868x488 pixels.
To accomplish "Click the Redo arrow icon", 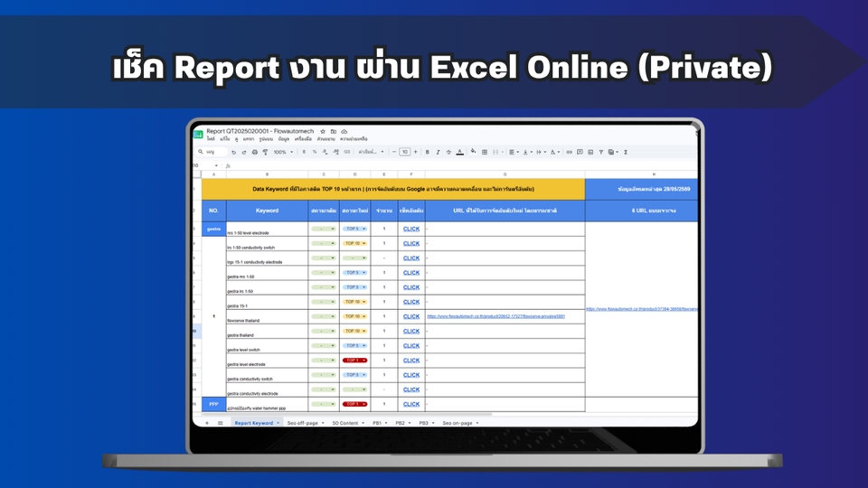I will click(243, 152).
